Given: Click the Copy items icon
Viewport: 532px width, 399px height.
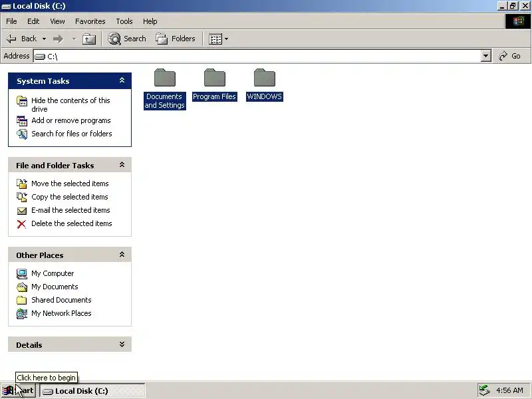Looking at the screenshot, I should [22, 197].
